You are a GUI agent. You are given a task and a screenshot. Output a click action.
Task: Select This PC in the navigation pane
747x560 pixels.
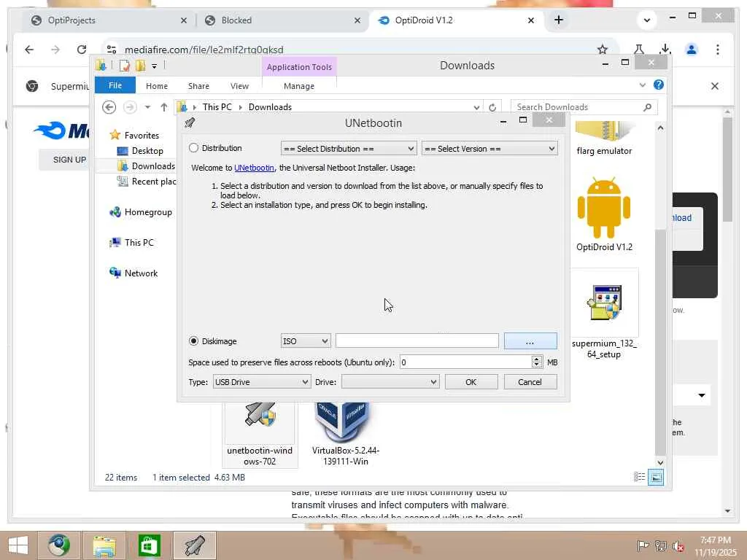pyautogui.click(x=139, y=242)
